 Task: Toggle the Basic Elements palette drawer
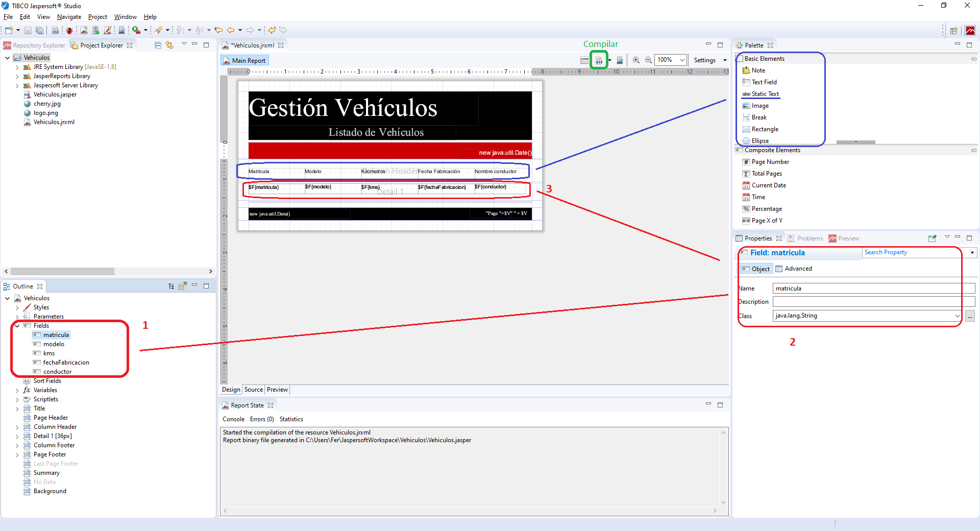pos(764,59)
